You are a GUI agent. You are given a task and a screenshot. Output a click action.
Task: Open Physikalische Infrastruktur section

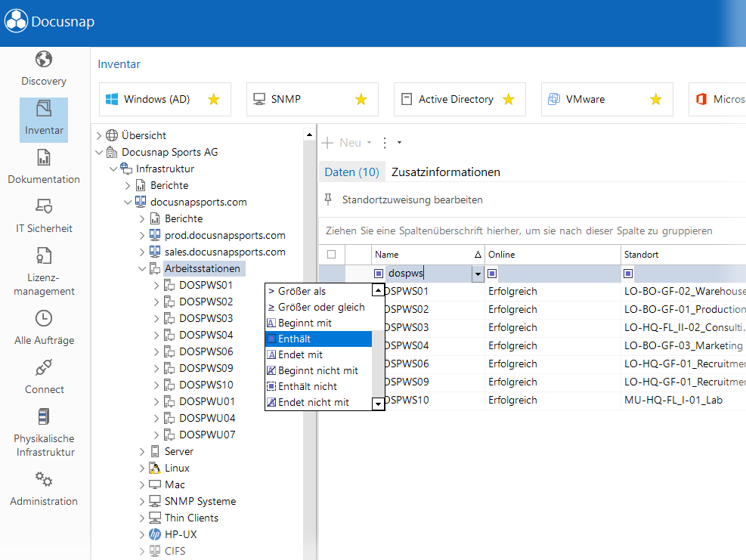click(x=44, y=433)
